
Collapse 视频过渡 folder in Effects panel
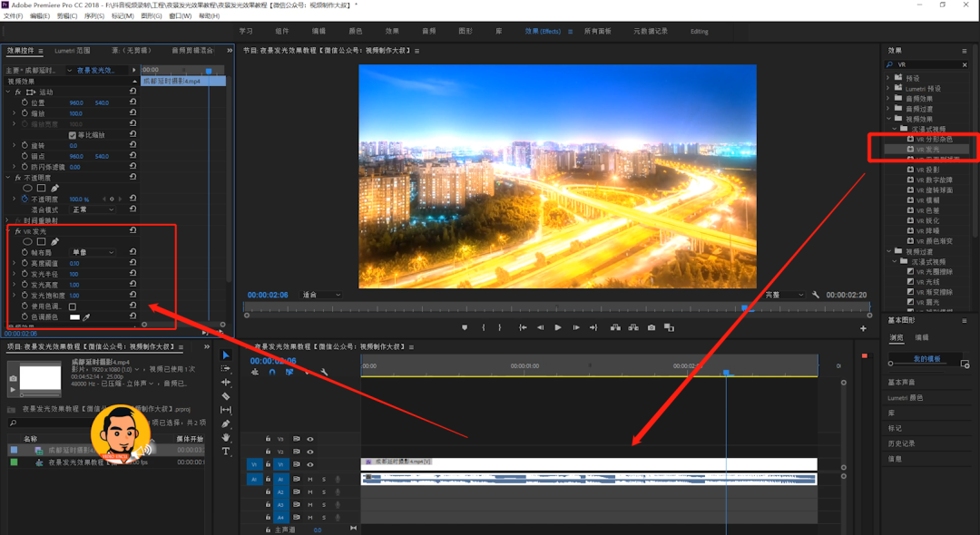coord(888,251)
